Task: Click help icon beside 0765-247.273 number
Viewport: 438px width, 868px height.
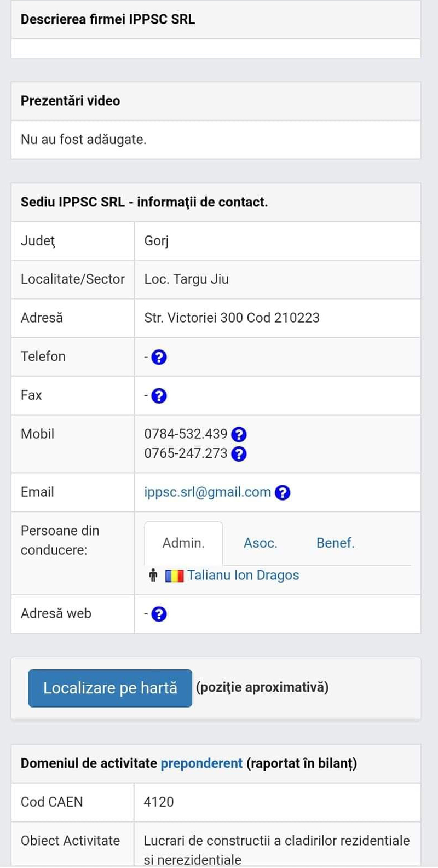Action: 239,454
